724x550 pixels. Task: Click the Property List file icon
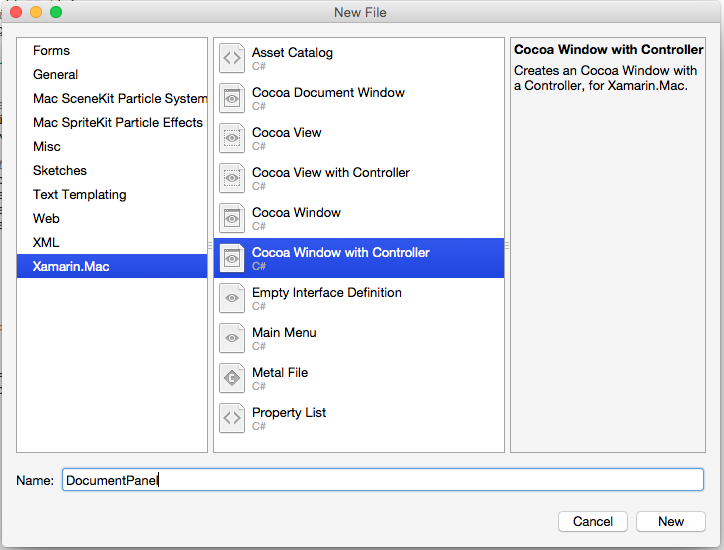coord(232,418)
